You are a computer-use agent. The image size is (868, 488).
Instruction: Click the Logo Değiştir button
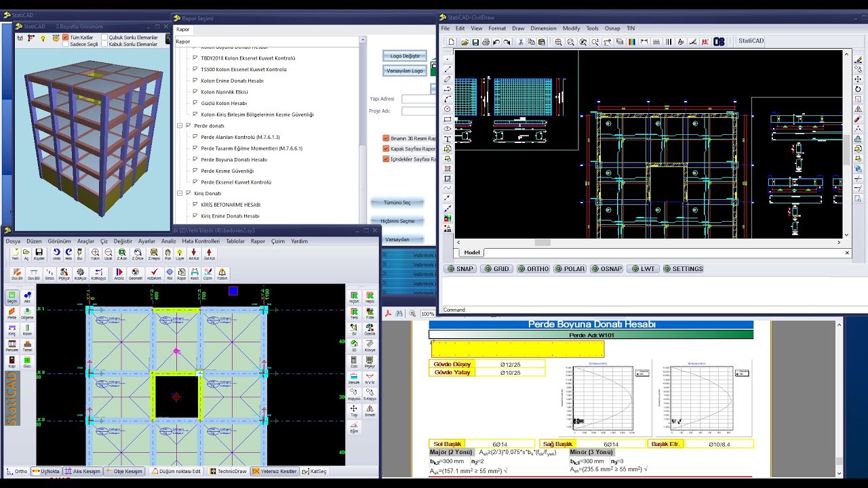coord(405,56)
